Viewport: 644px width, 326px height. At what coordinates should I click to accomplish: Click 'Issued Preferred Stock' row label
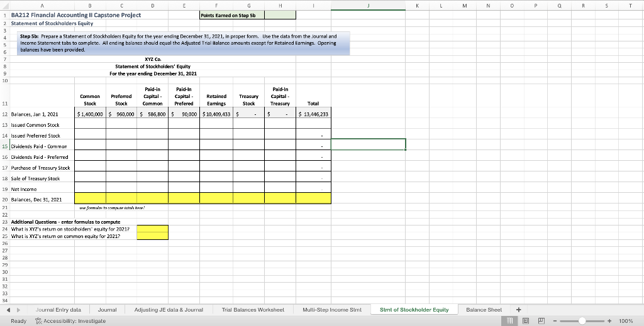point(35,135)
